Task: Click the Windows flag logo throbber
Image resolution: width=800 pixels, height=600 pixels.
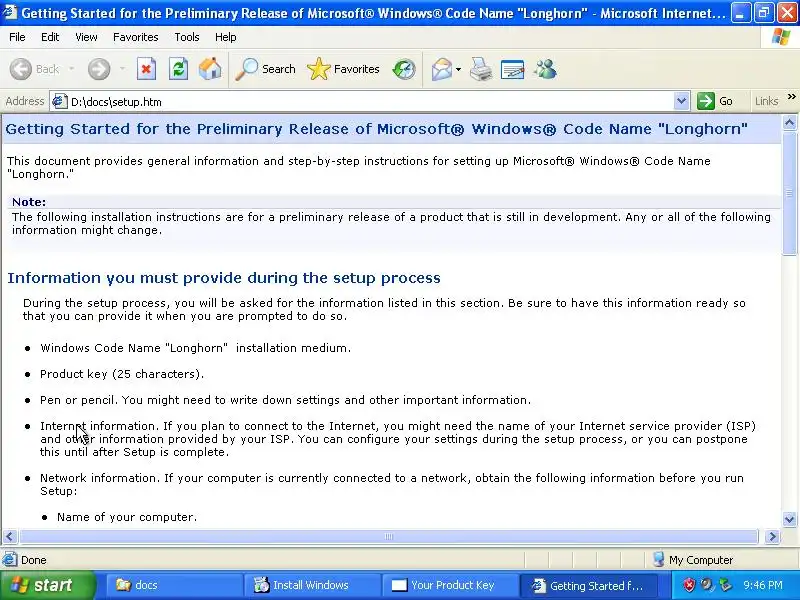Action: [x=780, y=37]
